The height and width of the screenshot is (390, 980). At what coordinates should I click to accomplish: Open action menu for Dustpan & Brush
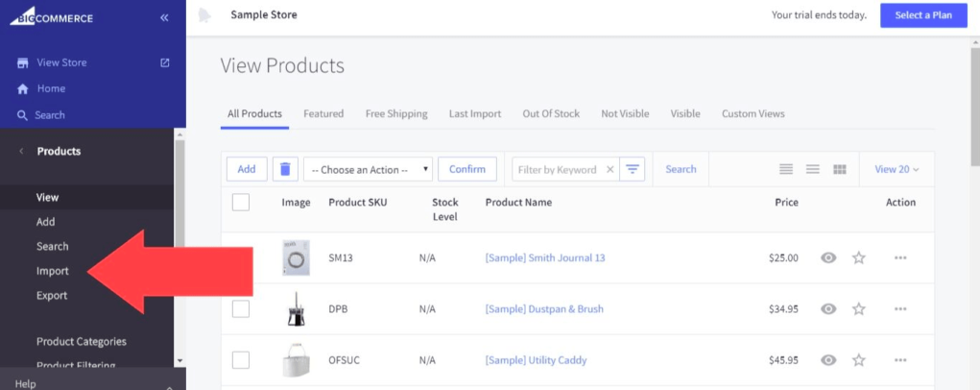click(x=900, y=309)
